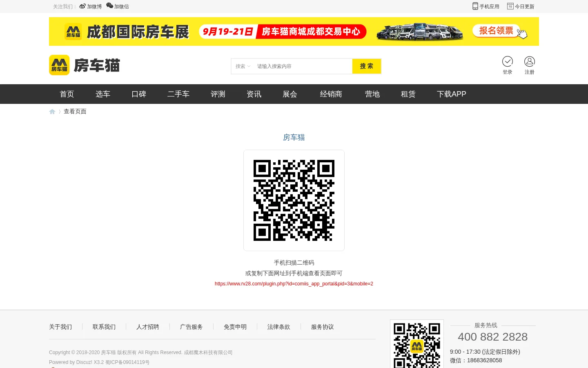Expand the 搜索 type dropdown

[x=243, y=66]
